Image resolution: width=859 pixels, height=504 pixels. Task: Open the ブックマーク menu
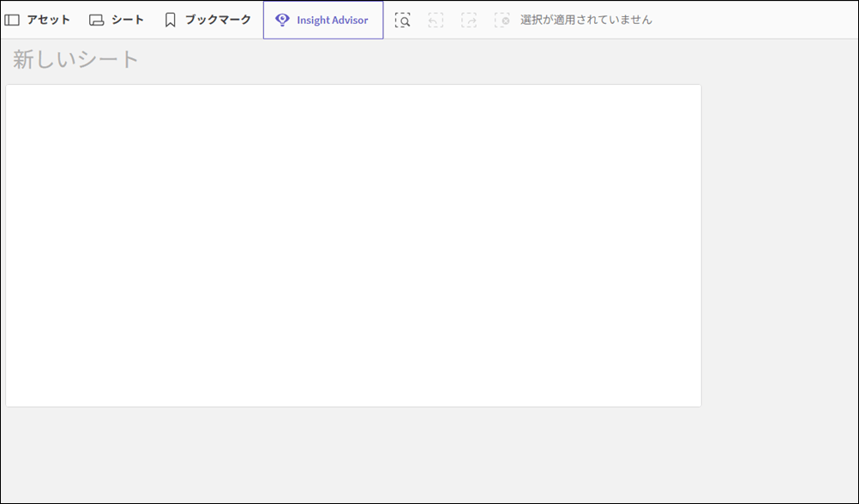(207, 21)
